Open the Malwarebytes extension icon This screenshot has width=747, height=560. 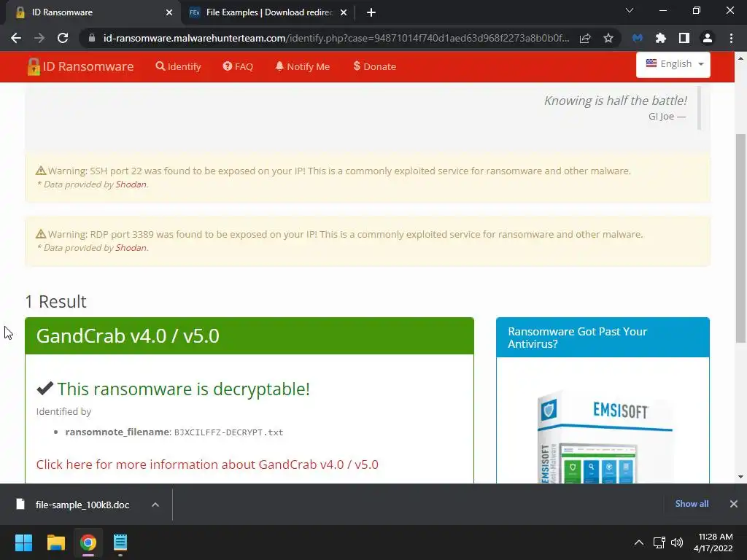(638, 38)
